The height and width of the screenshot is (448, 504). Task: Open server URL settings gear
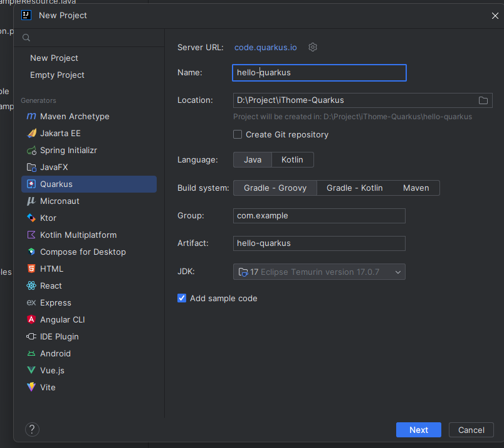tap(313, 47)
